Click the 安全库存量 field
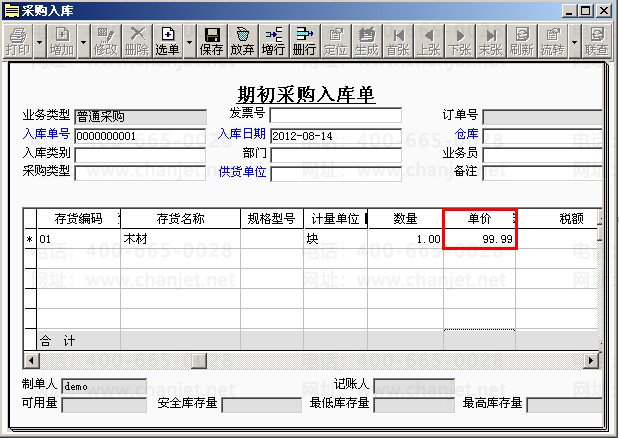 click(261, 405)
